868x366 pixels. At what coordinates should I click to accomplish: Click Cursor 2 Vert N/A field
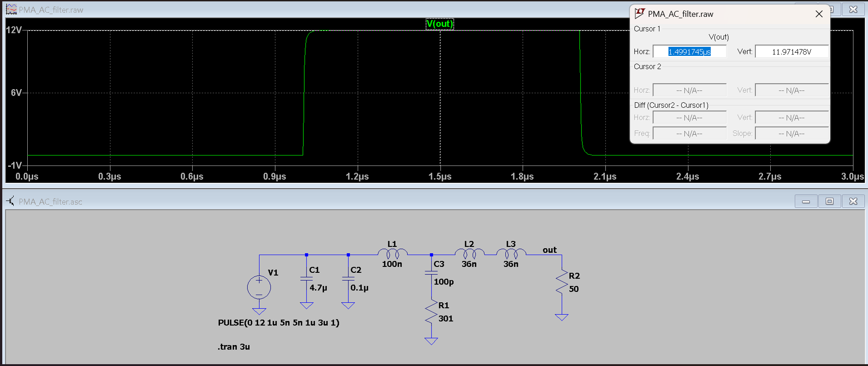click(x=792, y=90)
